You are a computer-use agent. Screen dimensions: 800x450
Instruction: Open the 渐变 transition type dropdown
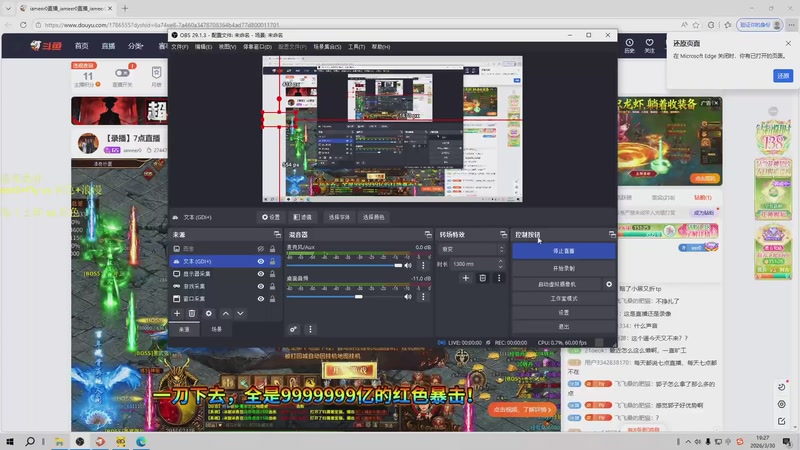[x=471, y=249]
